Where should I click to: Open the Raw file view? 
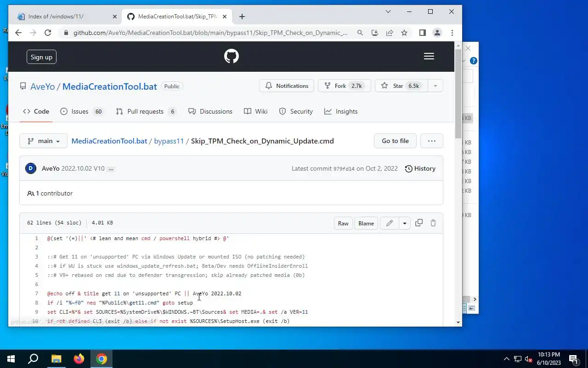(343, 223)
